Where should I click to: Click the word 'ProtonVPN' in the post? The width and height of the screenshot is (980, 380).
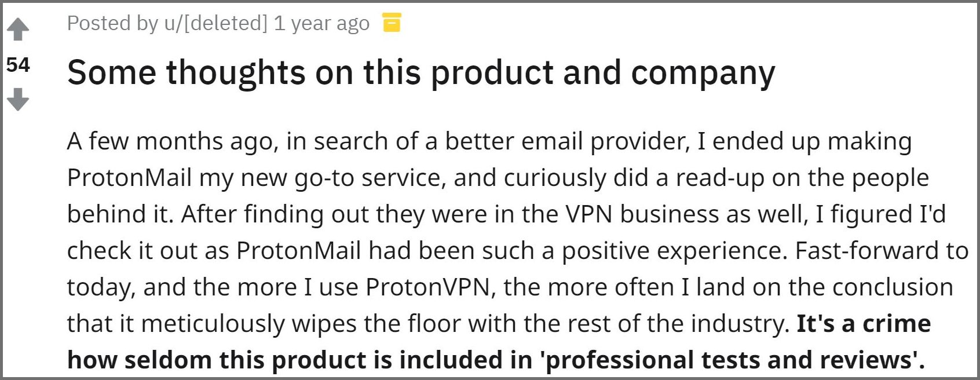tap(427, 287)
